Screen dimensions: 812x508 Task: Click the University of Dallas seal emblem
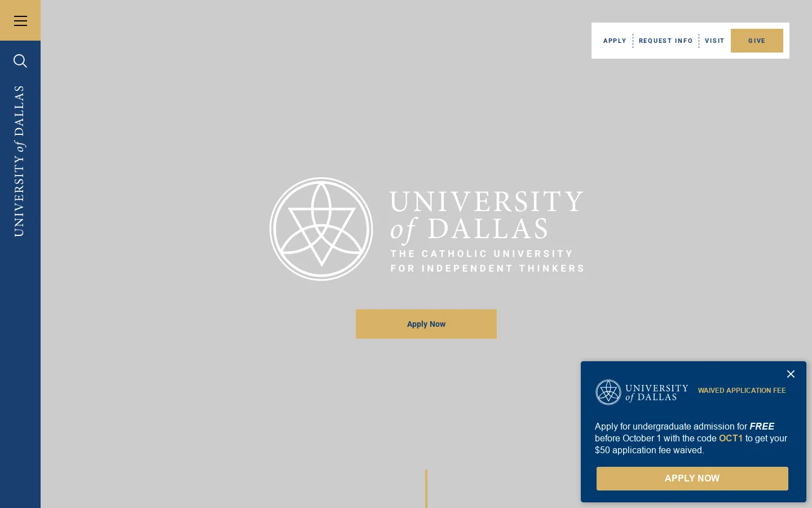tap(321, 229)
